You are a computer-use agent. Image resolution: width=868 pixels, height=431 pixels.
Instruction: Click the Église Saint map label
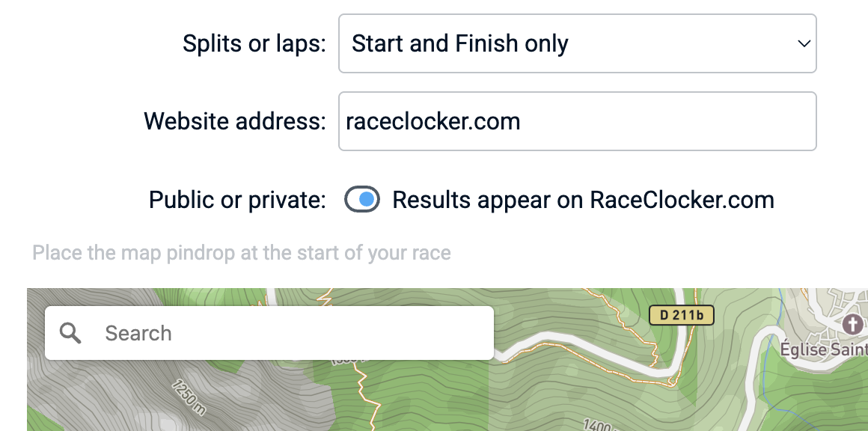click(823, 349)
